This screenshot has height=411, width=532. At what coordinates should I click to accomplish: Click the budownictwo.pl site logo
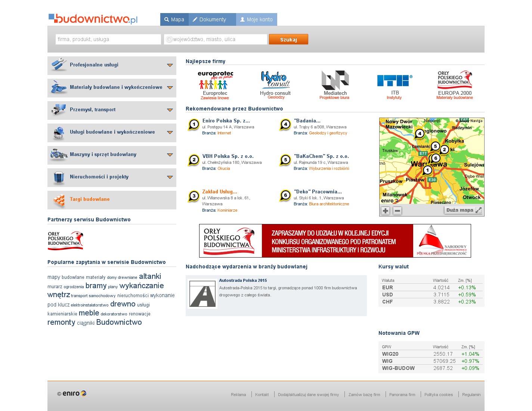point(93,19)
